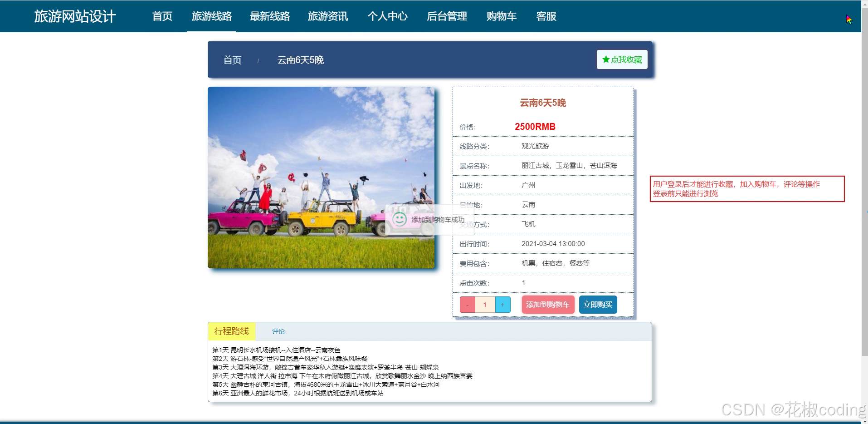The height and width of the screenshot is (424, 868).
Task: Decrease quantity with the - stepper
Action: pyautogui.click(x=467, y=305)
